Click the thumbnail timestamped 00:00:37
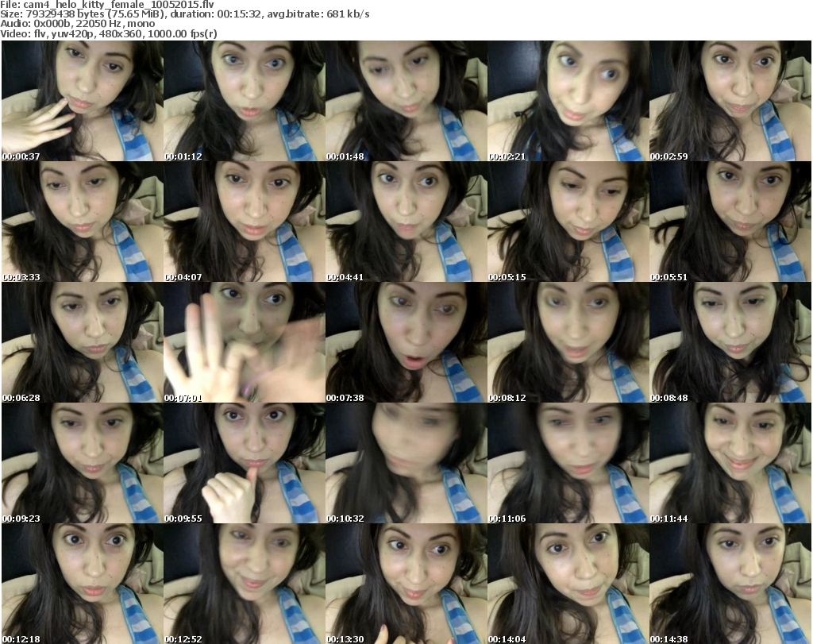The width and height of the screenshot is (813, 644). (82, 101)
